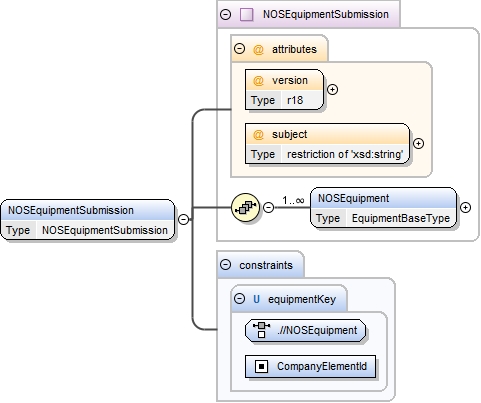Viewport: 481px width, 403px height.
Task: Click the @ icon of version attribute
Action: click(258, 81)
